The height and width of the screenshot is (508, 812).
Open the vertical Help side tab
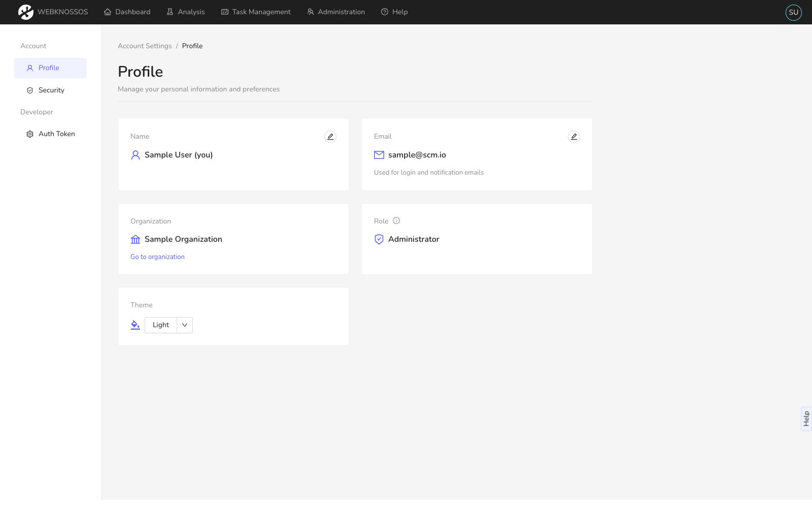tap(806, 419)
